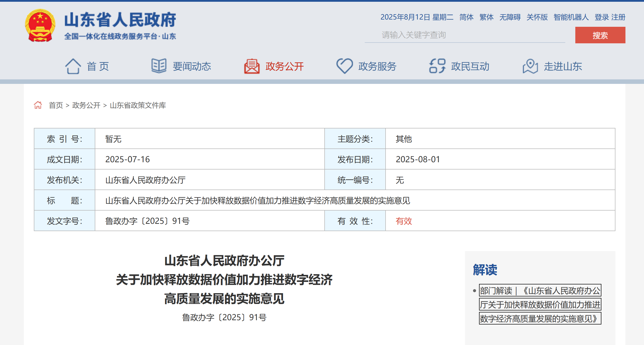This screenshot has height=345, width=644.
Task: Click 发文字号 value in the table
Action: click(147, 221)
